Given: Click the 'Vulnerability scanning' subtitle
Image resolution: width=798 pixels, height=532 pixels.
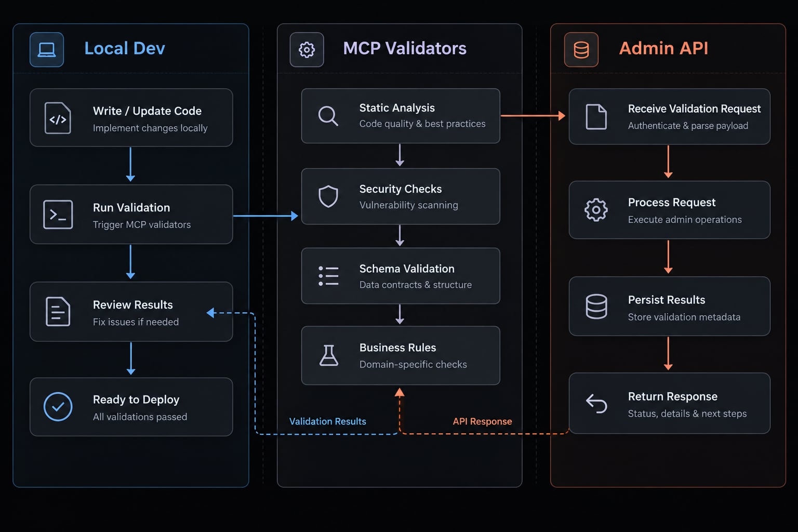Looking at the screenshot, I should tap(409, 205).
